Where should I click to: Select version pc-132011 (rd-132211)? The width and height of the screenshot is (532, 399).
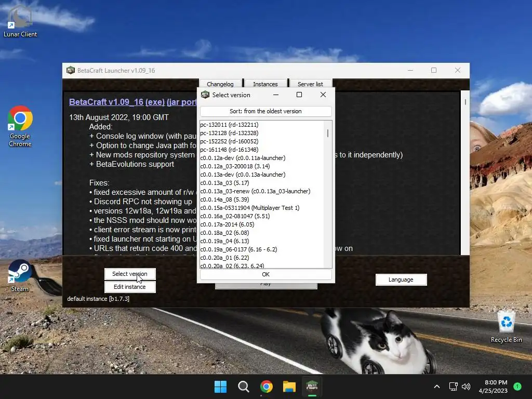click(262, 125)
